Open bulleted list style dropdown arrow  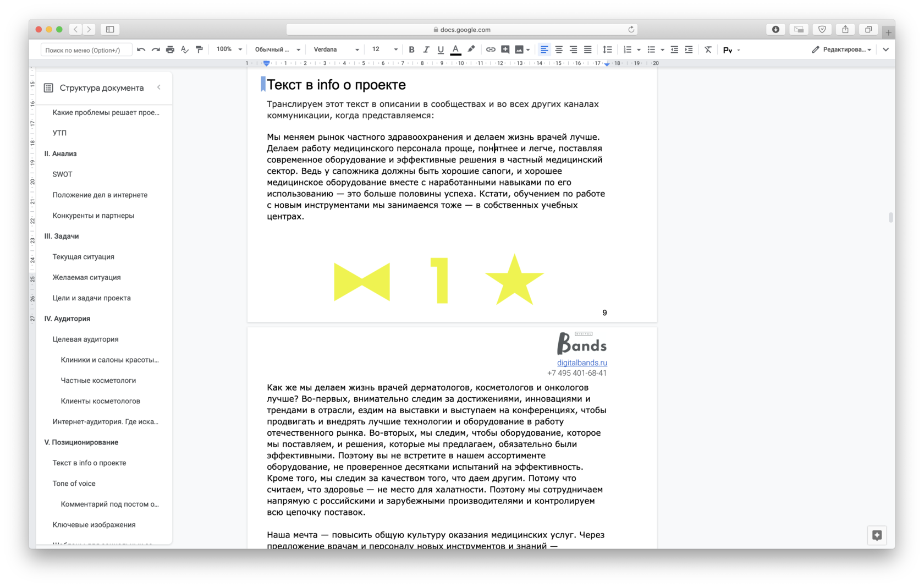662,50
